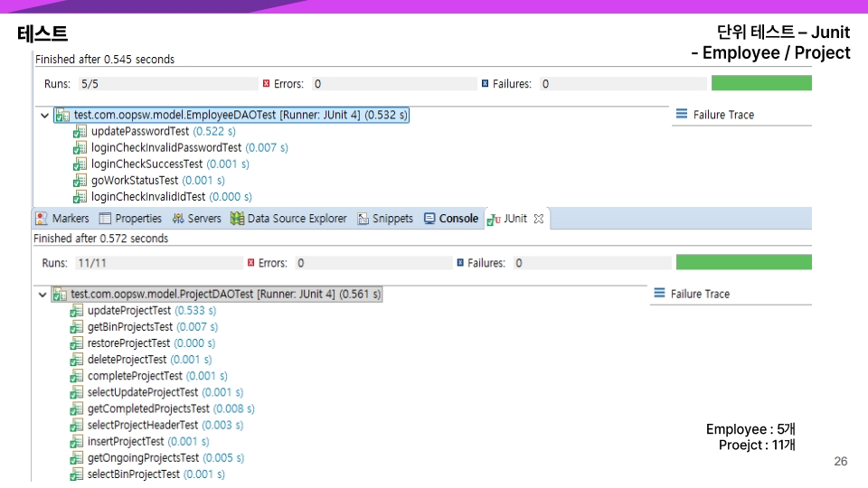The image size is (868, 488).
Task: Select the selectBinProjectTest row
Action: pos(147,474)
